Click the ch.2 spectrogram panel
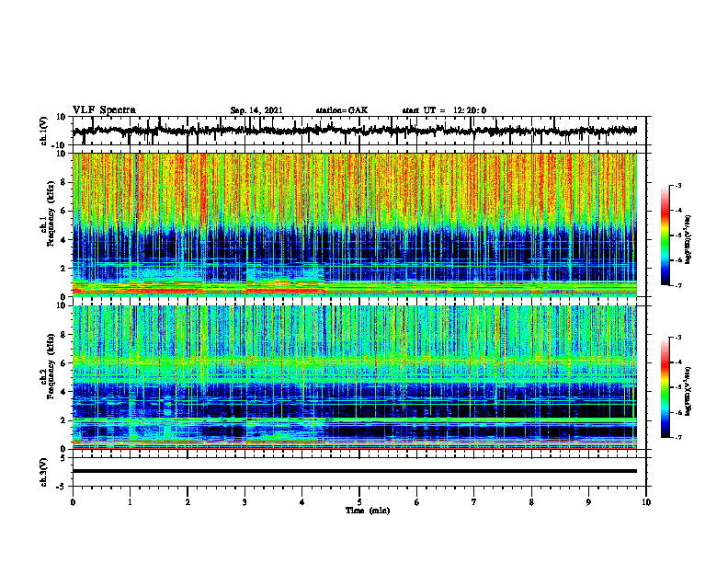The width and height of the screenshot is (728, 563). [355, 377]
